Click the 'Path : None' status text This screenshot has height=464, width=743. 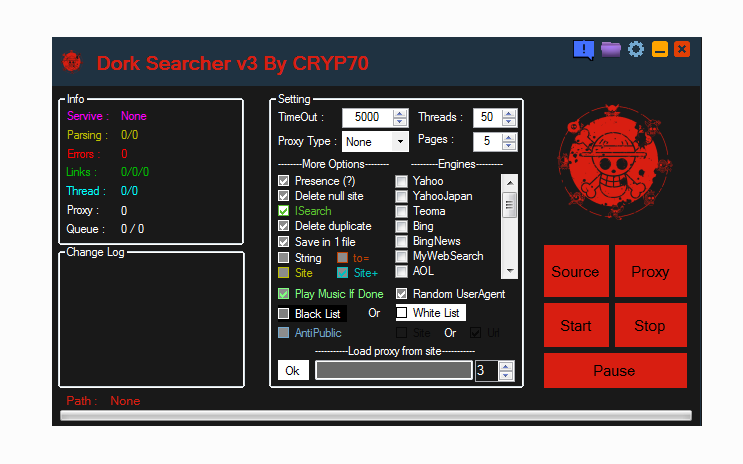(103, 401)
